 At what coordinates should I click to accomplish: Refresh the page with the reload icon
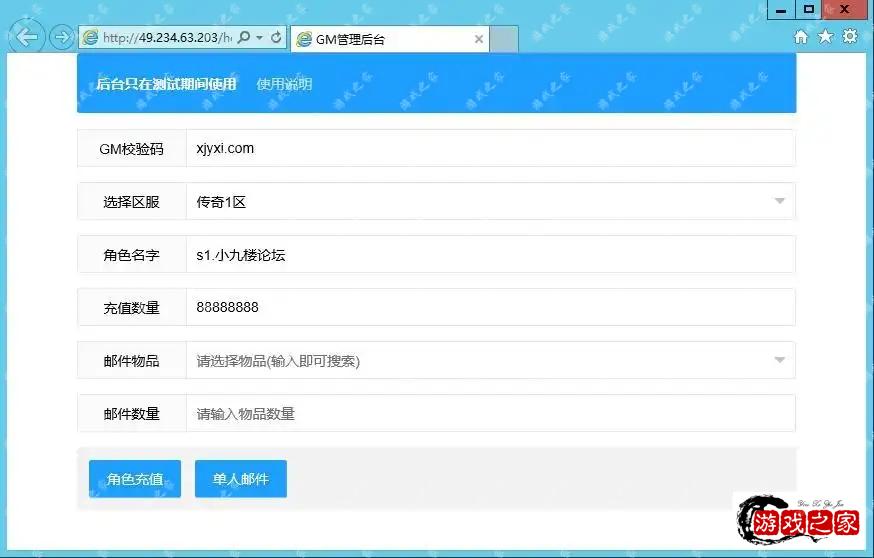pyautogui.click(x=276, y=37)
